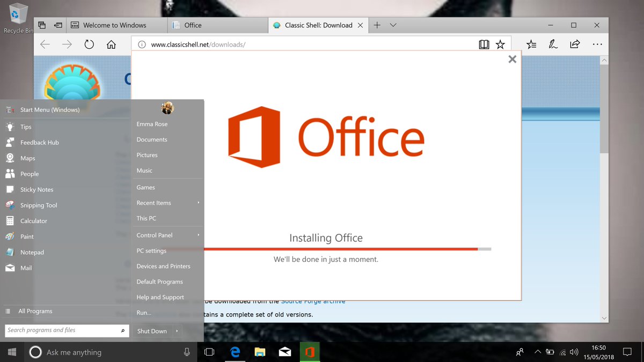Refresh the Classic Shell downloads page
This screenshot has height=362, width=644.
(x=89, y=45)
